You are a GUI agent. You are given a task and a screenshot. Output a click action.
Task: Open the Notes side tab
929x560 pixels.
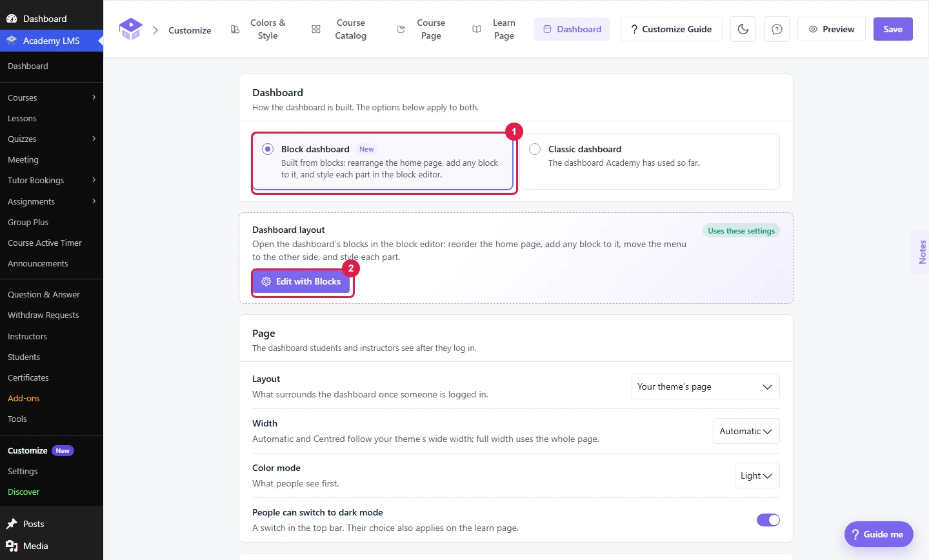pyautogui.click(x=921, y=252)
